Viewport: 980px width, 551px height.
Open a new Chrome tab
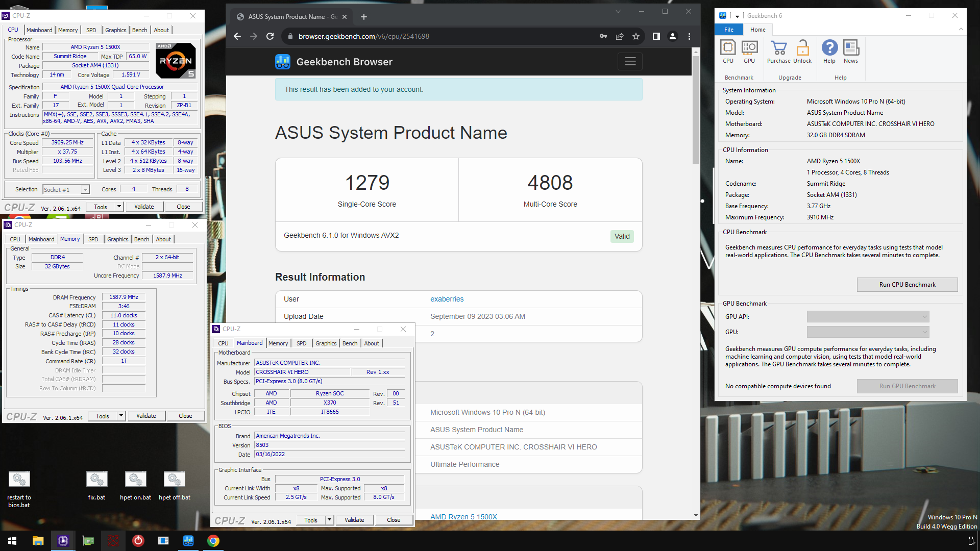coord(364,17)
